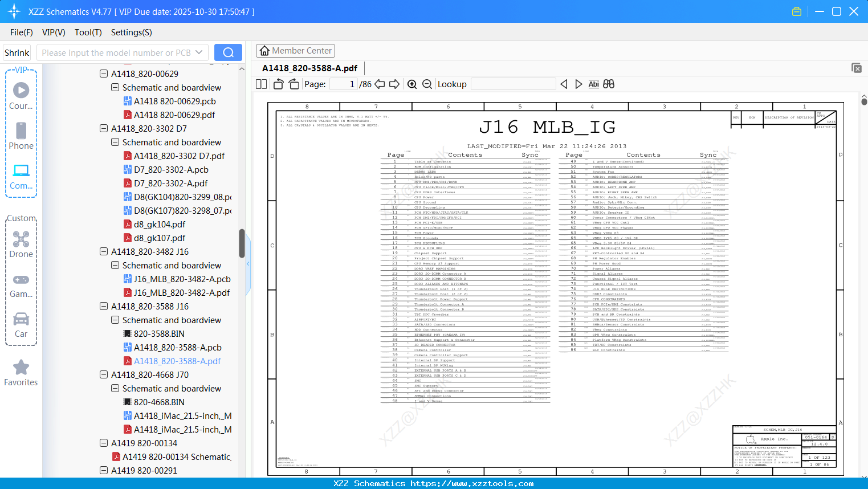Viewport: 868px width, 489px height.
Task: Open the Course section in the VIP sidebar
Action: click(21, 96)
